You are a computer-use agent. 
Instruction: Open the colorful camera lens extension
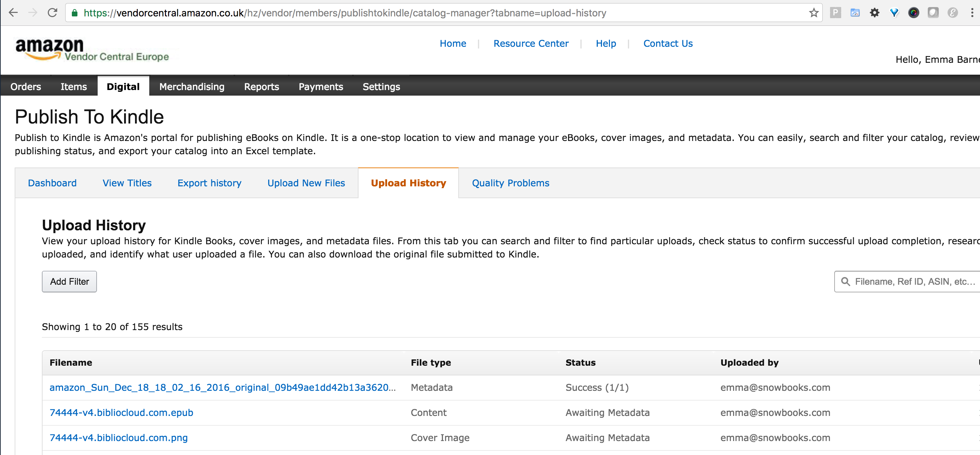pos(913,13)
